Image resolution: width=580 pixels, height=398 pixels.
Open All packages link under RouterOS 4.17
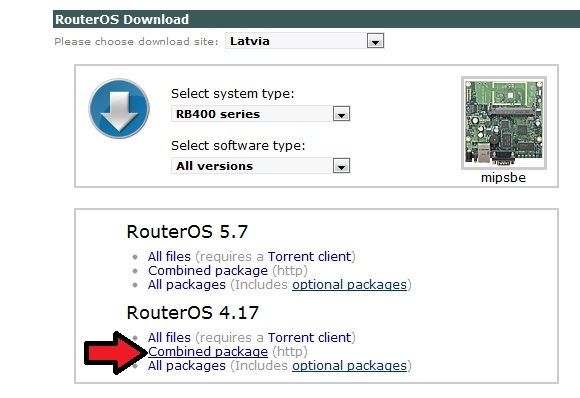[187, 366]
